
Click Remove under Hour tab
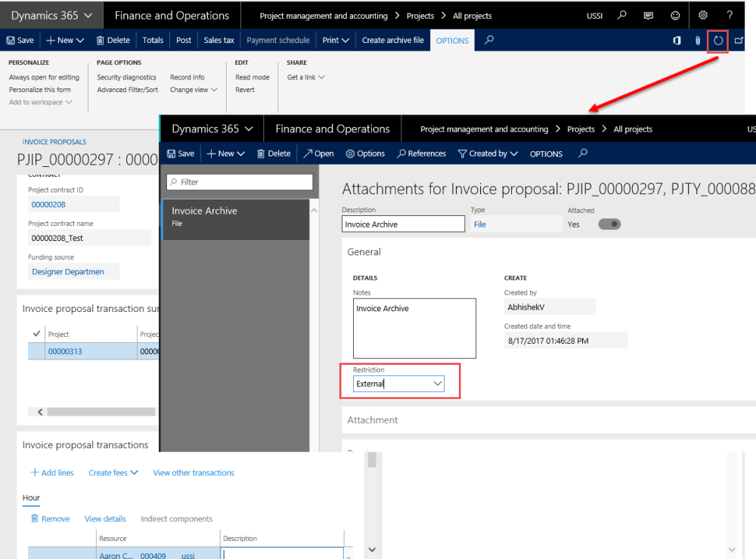[50, 519]
